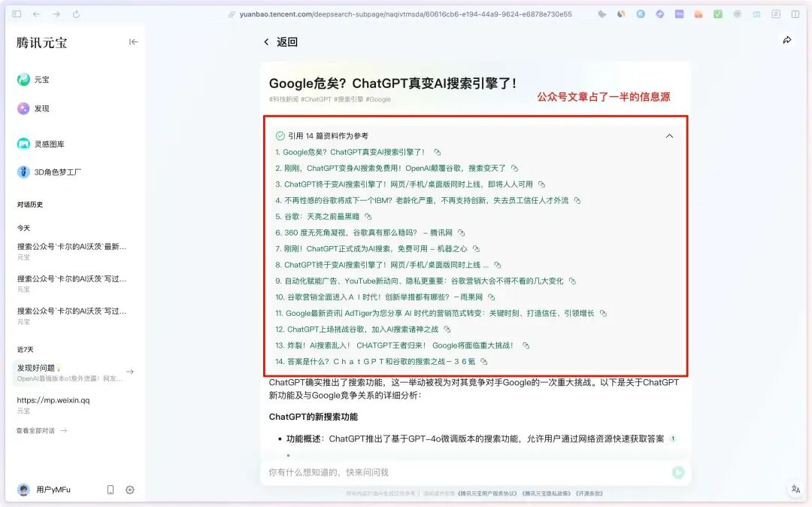Open external link icon for reference 12

click(x=447, y=329)
